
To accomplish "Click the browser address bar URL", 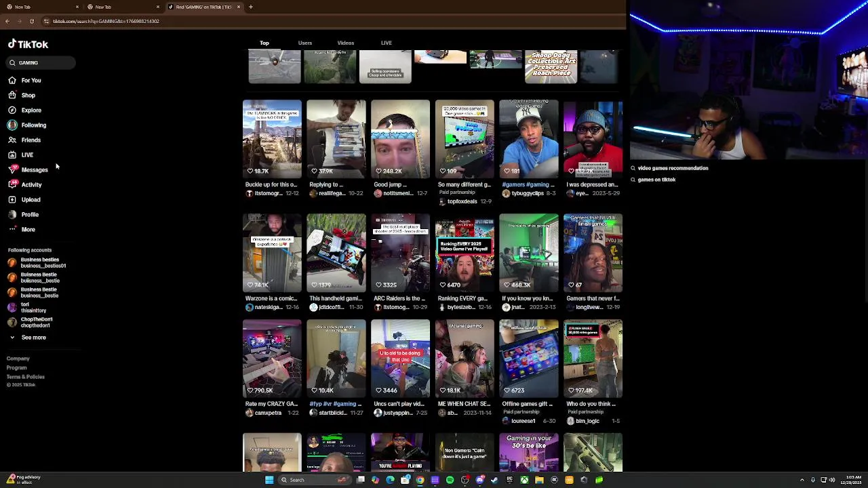I will tap(106, 21).
